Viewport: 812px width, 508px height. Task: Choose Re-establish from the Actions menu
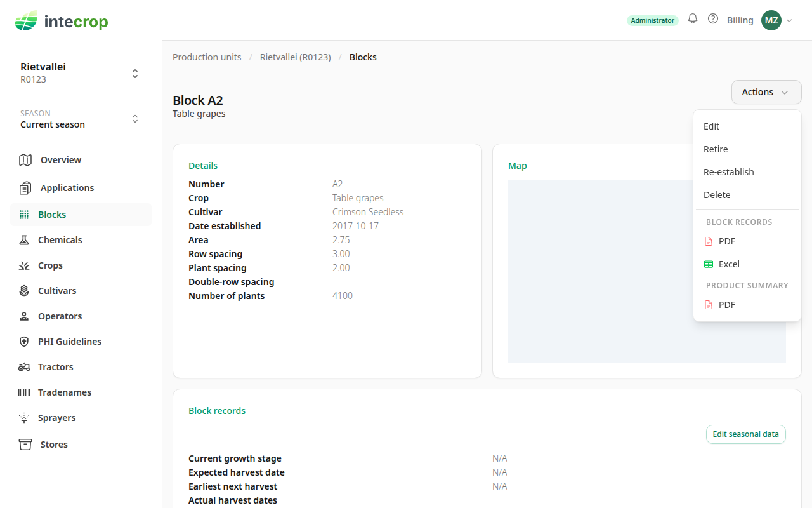tap(747, 172)
